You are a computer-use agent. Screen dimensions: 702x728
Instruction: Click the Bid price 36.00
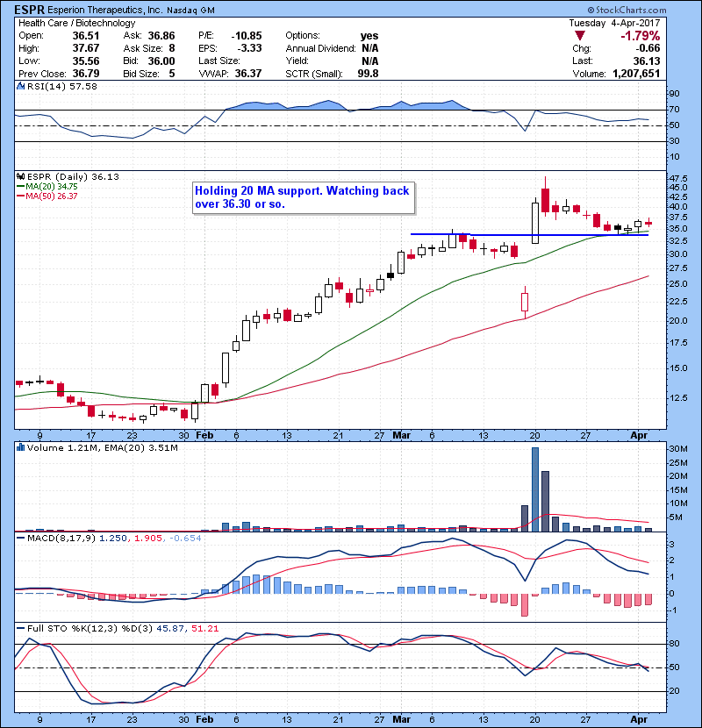pos(161,61)
